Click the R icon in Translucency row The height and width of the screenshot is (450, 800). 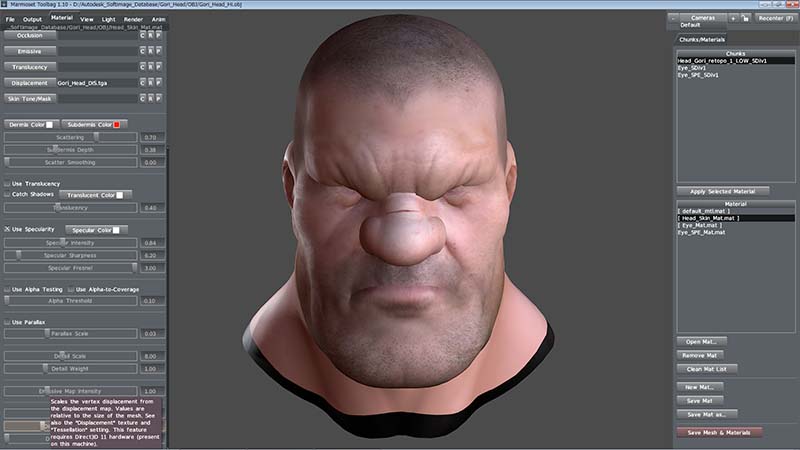151,67
